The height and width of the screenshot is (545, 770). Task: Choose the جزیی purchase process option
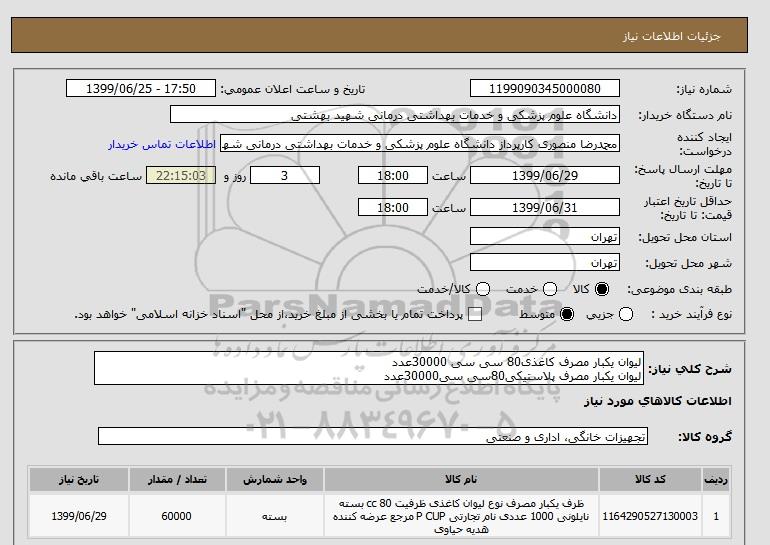point(626,314)
